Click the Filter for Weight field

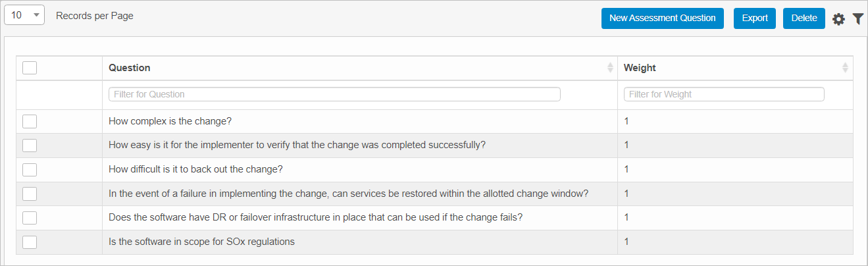coord(724,94)
